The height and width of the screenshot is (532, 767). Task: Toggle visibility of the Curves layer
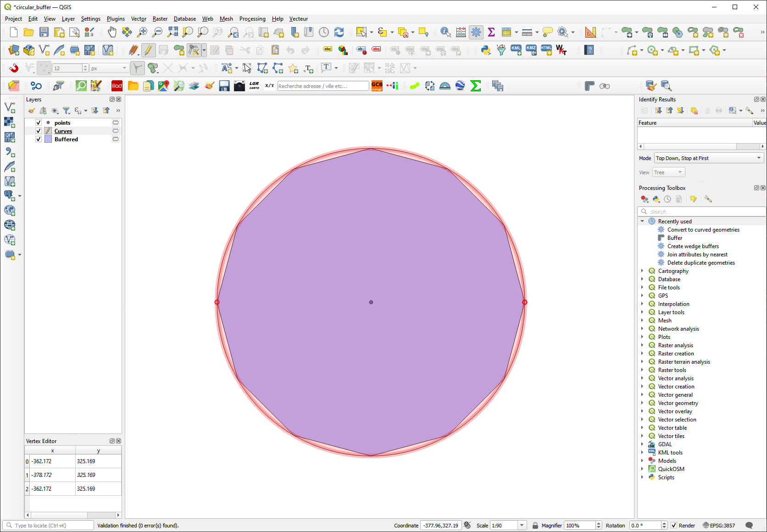coord(39,131)
